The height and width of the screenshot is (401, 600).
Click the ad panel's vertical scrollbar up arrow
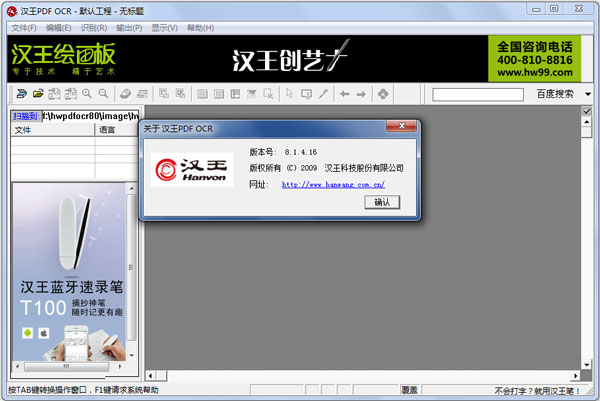(131, 188)
